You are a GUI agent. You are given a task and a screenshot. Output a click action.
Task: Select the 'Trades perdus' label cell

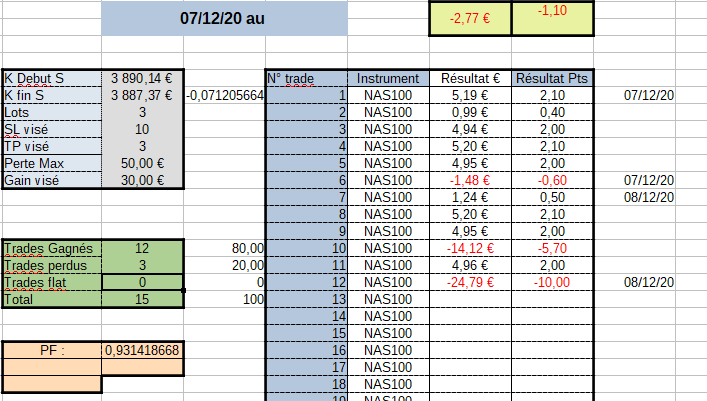[x=52, y=266]
